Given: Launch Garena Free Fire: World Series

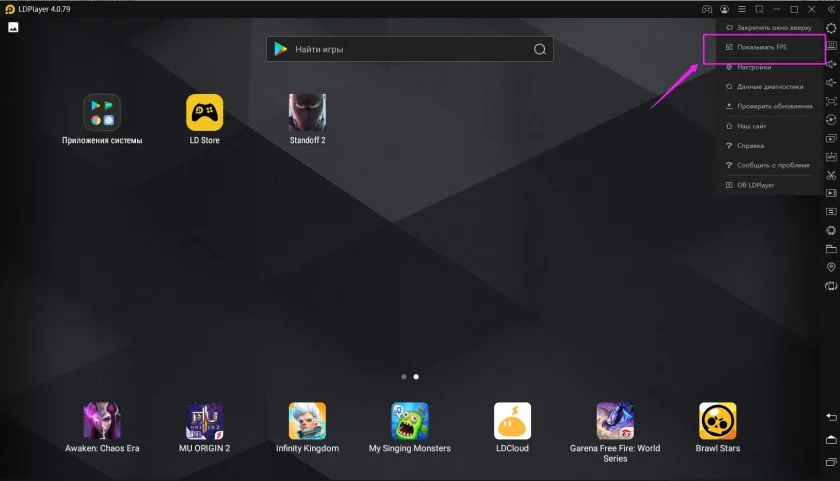Looking at the screenshot, I should coord(615,432).
